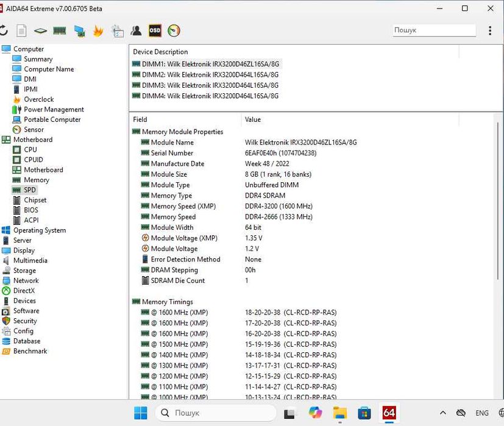The image size is (504, 426).
Task: Select Database category
Action: (x=27, y=341)
